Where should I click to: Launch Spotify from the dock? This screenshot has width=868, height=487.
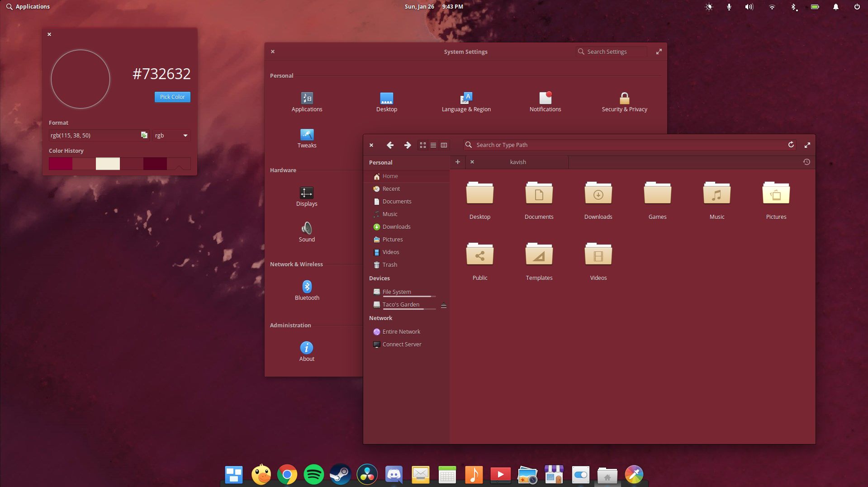314,475
